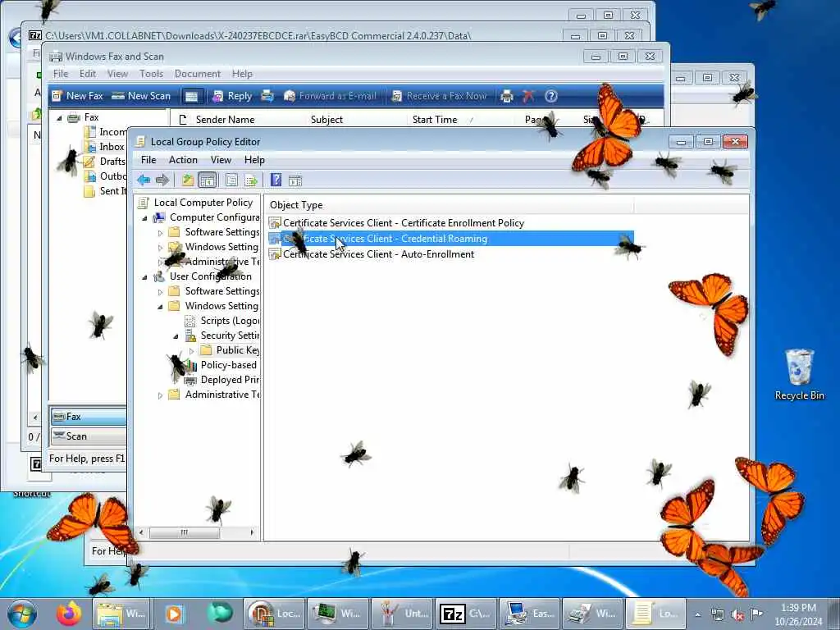The image size is (840, 630).
Task: Toggle Show/Hide Console Tree toolbar button
Action: point(208,180)
